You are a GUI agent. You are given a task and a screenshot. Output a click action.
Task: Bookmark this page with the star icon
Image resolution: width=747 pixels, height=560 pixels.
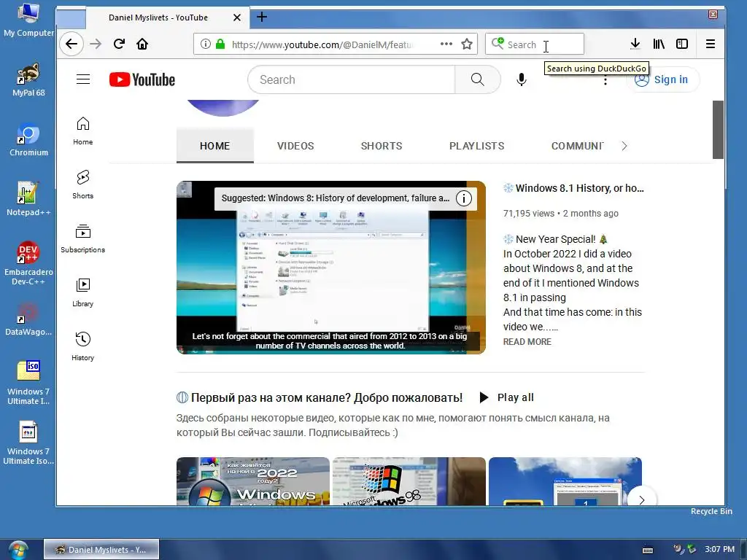[467, 44]
